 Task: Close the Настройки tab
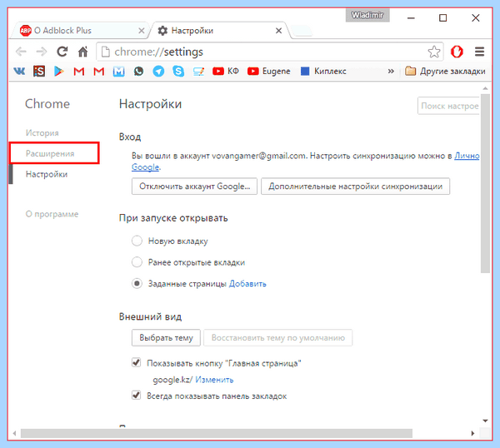tap(278, 31)
